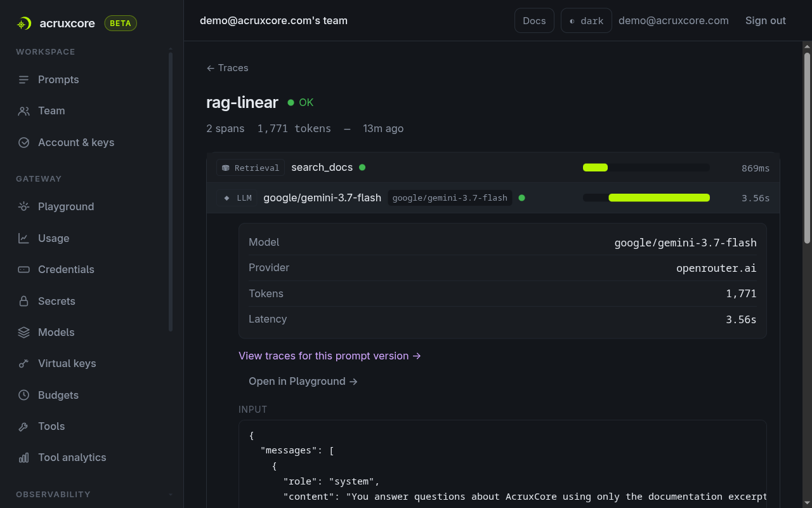Click the team name heading
The image size is (812, 508).
[273, 20]
